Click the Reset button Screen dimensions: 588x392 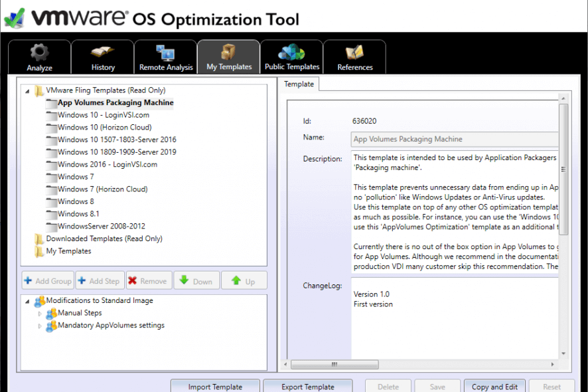(x=551, y=387)
